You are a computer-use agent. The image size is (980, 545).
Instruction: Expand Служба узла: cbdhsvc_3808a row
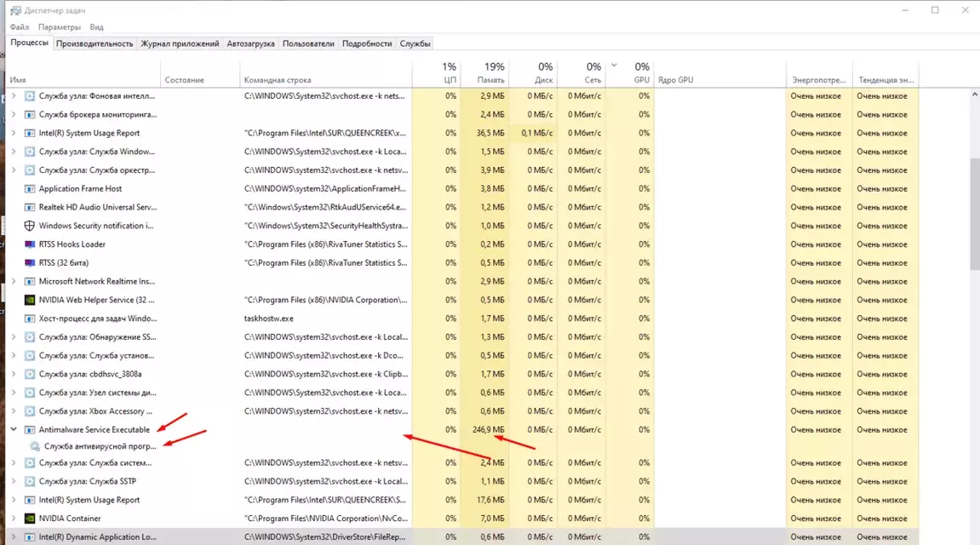[x=14, y=375]
